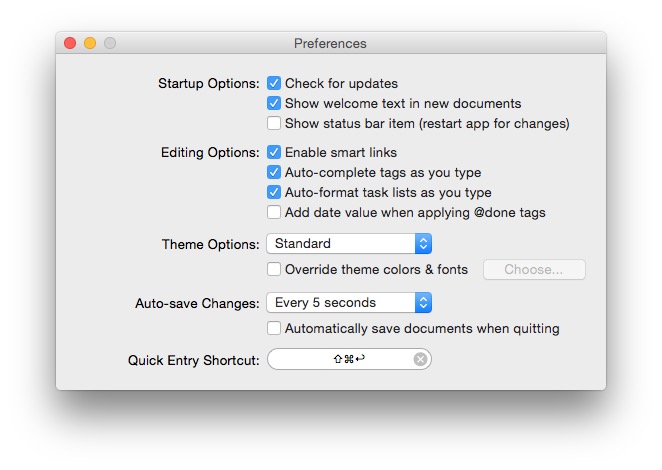The image size is (662, 470).
Task: Enable Automatically save documents when quitting
Action: [274, 329]
